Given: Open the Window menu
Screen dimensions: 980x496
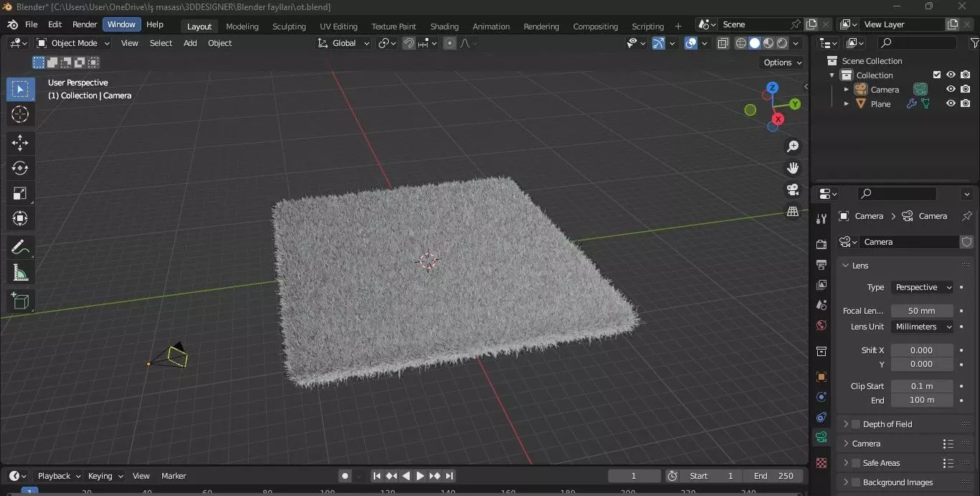Looking at the screenshot, I should point(121,24).
